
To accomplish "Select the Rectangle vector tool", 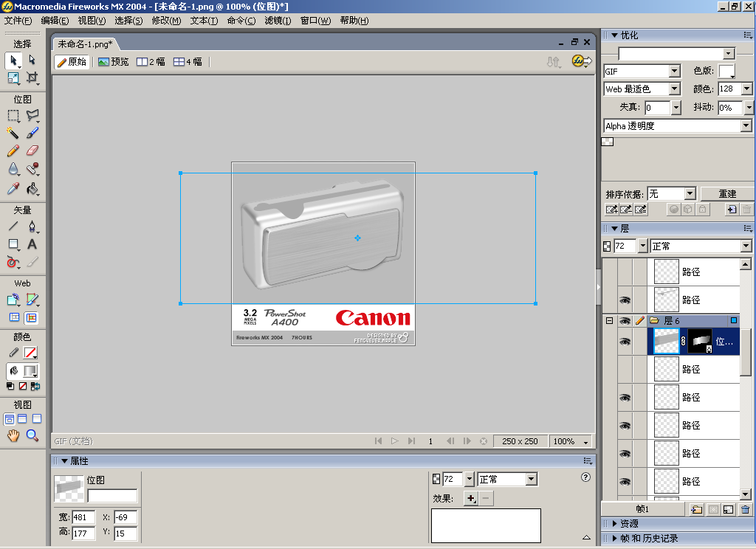I will tap(13, 244).
